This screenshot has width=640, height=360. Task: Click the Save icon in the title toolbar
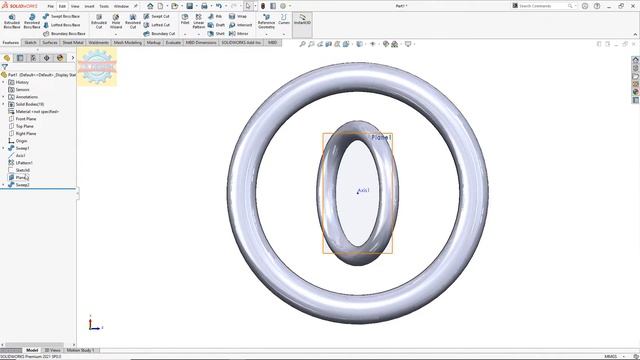(189, 6)
